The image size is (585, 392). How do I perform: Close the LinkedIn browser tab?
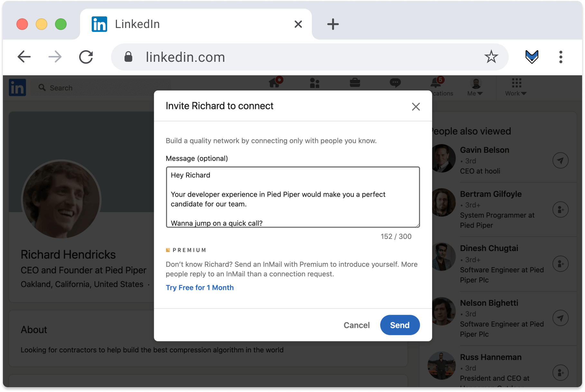coord(298,24)
